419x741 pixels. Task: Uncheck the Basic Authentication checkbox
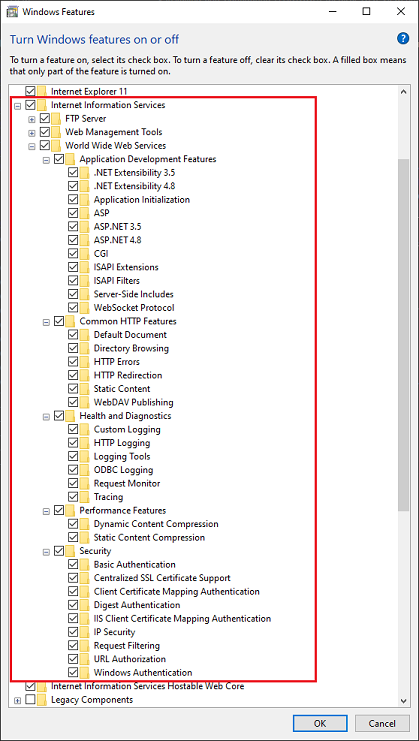point(73,565)
